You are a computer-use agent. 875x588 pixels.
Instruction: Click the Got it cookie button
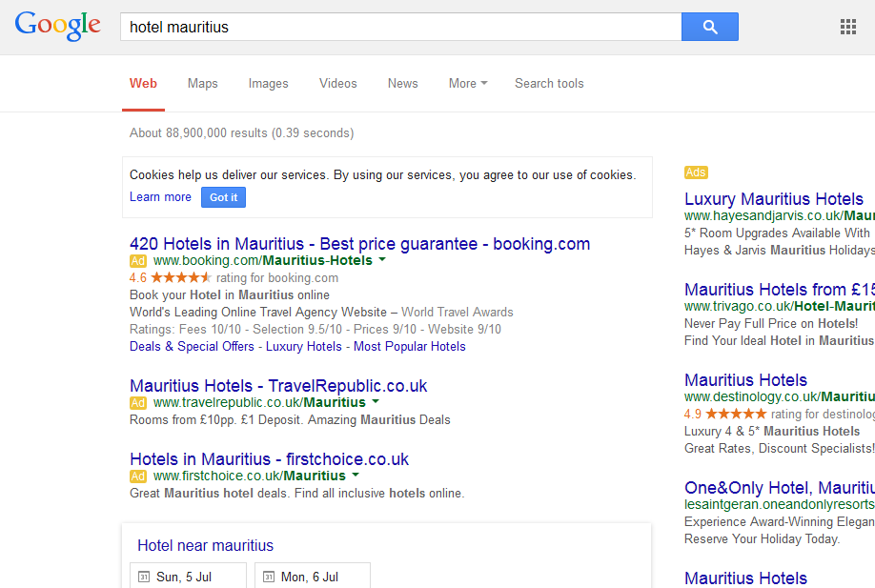tap(223, 197)
